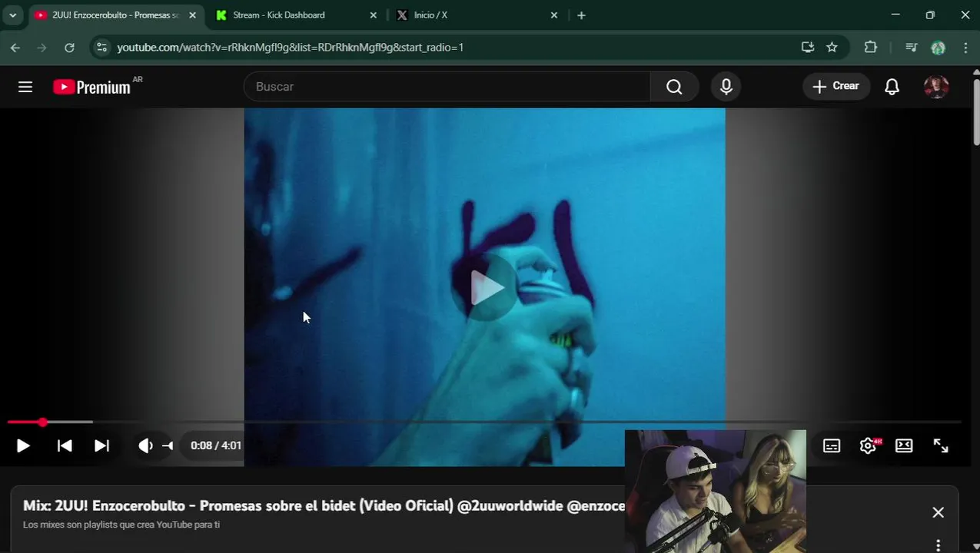Select the 2UU! Enzocerobulto YouTube tab

tap(115, 15)
